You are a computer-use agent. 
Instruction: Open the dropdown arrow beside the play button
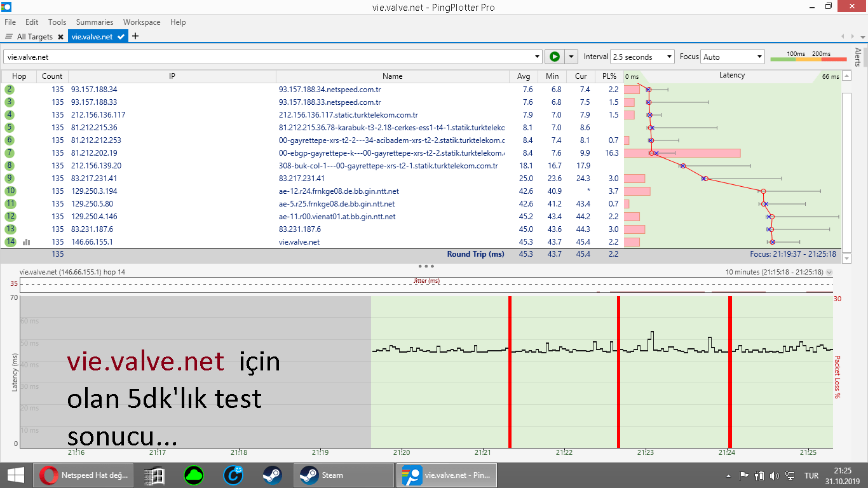point(571,57)
